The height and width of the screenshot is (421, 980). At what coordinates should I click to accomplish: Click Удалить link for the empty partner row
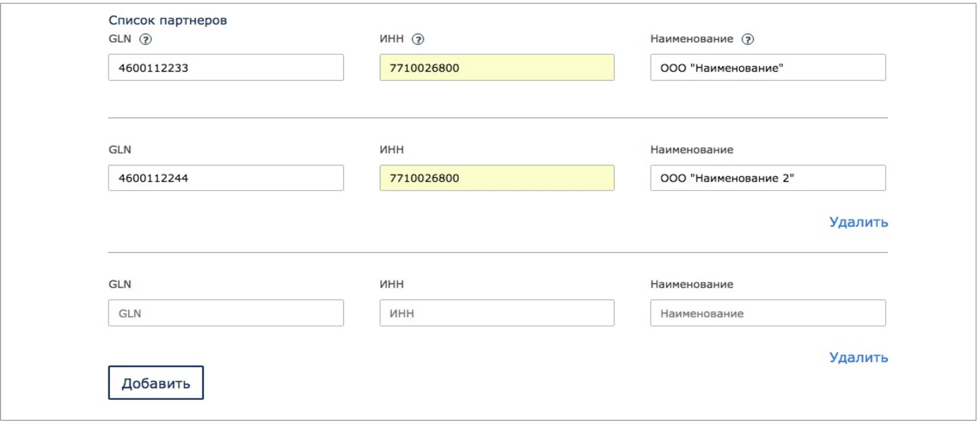point(858,357)
